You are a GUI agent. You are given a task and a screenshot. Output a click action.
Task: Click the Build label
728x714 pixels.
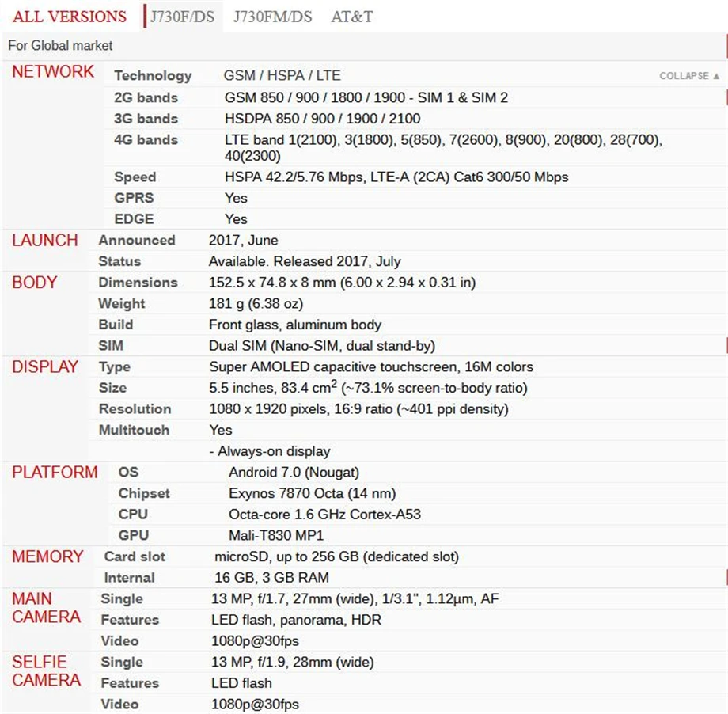[x=116, y=325]
